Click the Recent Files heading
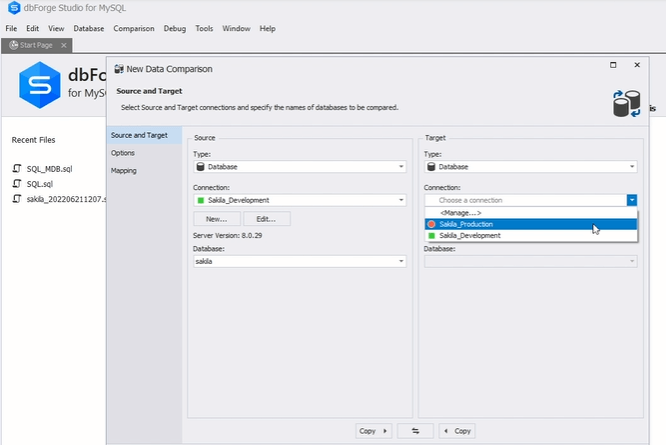Screen dimensions: 666x445 33,140
